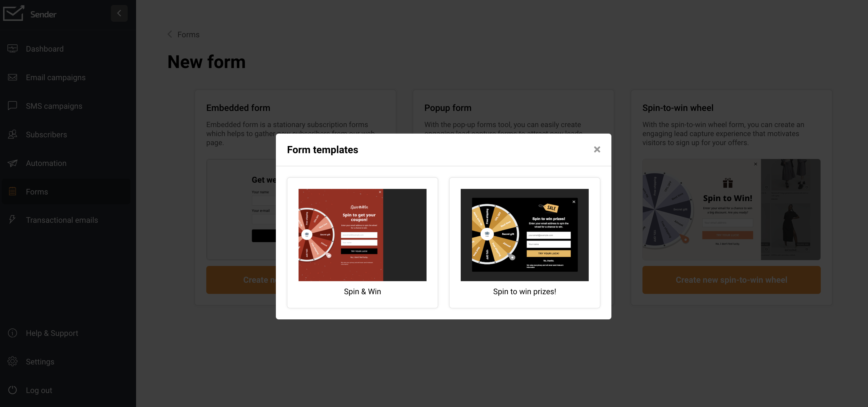Image resolution: width=868 pixels, height=407 pixels.
Task: Close the Form templates modal
Action: coord(597,149)
